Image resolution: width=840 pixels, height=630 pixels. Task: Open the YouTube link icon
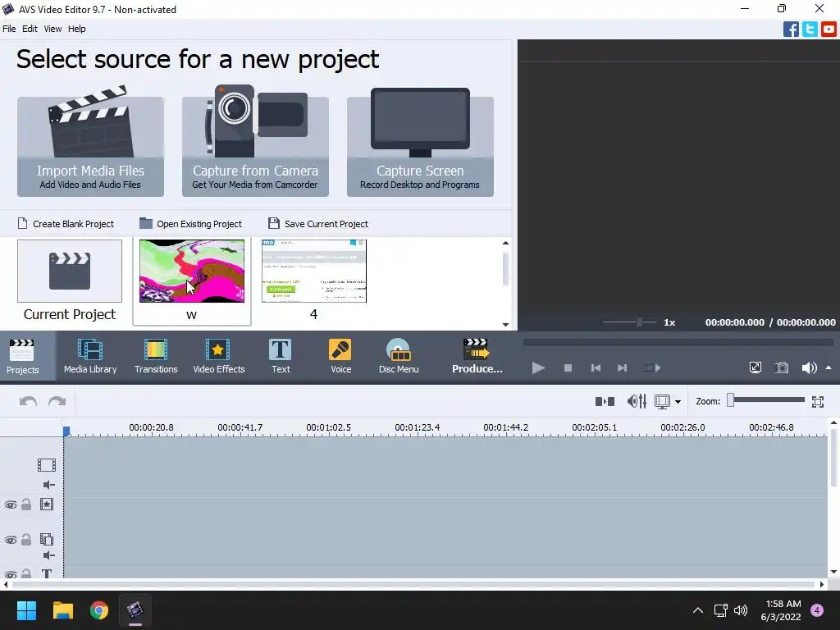point(829,29)
